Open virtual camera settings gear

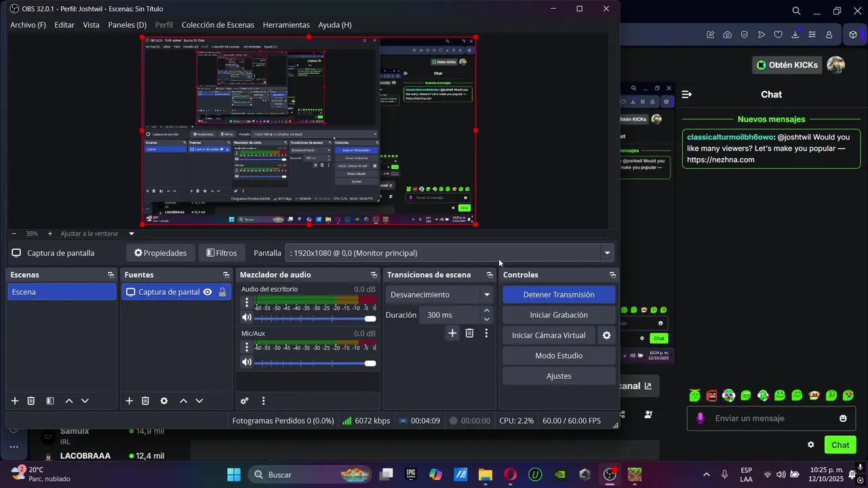[607, 335]
